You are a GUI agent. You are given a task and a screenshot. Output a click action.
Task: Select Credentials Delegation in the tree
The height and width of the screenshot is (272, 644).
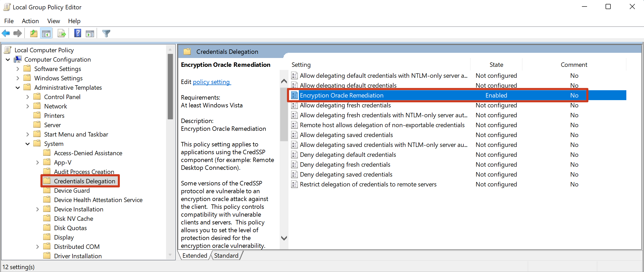click(x=84, y=181)
